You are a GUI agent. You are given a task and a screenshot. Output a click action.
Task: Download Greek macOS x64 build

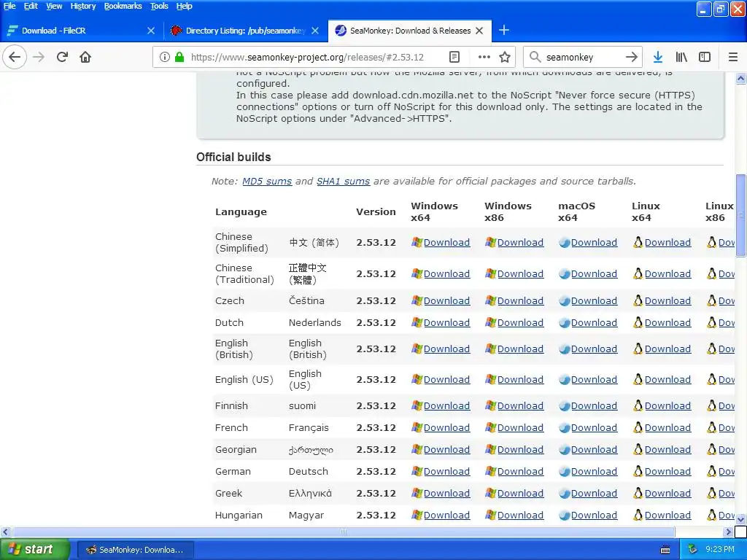tap(594, 494)
